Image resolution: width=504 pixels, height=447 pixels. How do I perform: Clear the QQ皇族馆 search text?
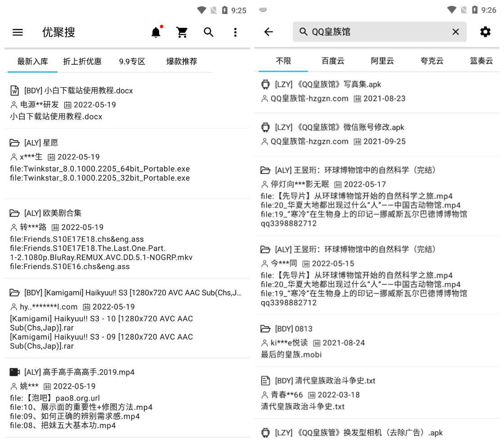455,31
